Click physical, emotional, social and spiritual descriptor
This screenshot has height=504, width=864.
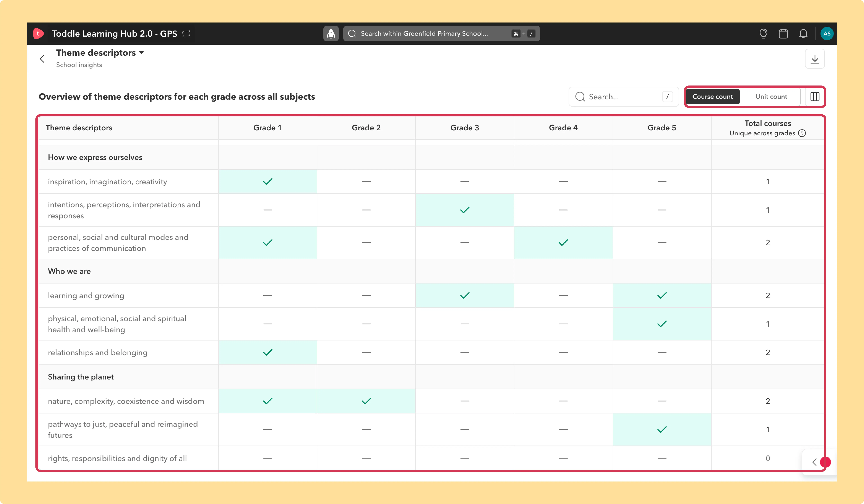pyautogui.click(x=117, y=324)
